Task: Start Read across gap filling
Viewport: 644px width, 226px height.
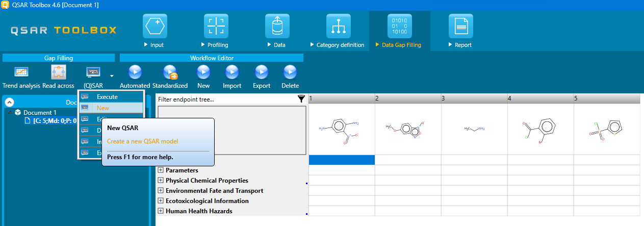Action: [59, 77]
